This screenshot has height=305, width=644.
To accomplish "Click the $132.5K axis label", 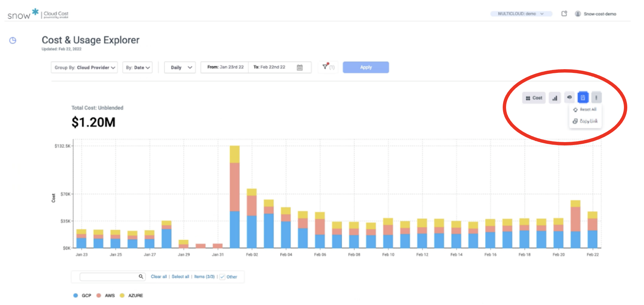I will [62, 146].
